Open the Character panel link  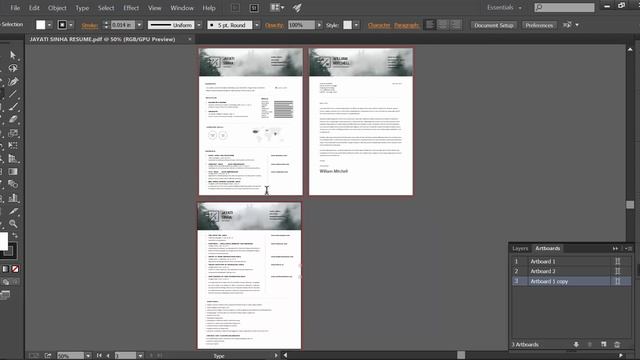click(379, 25)
